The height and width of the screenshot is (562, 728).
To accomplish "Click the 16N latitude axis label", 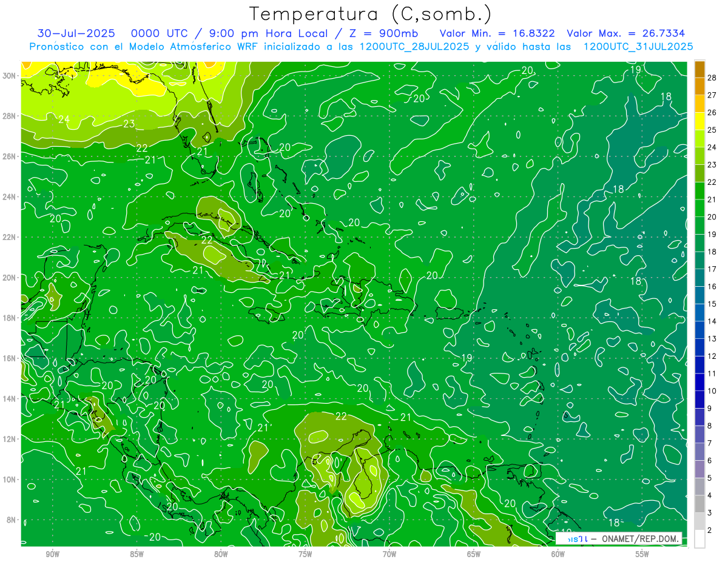I will 10,358.
